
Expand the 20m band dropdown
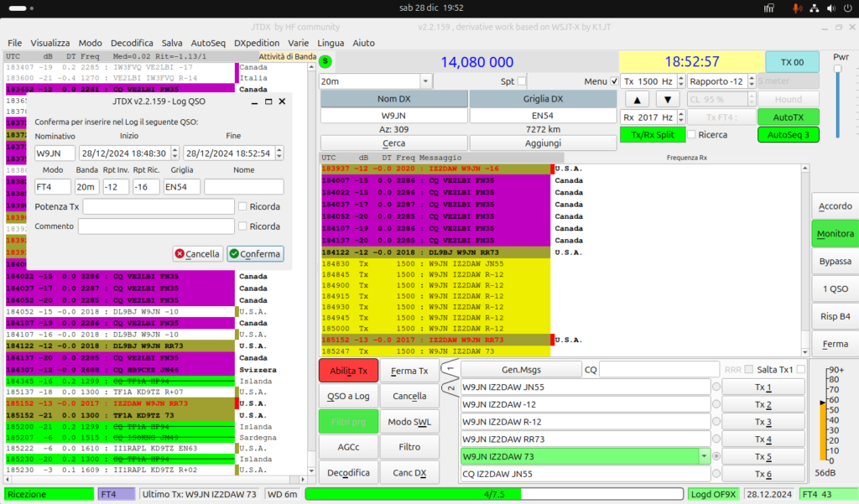point(425,81)
